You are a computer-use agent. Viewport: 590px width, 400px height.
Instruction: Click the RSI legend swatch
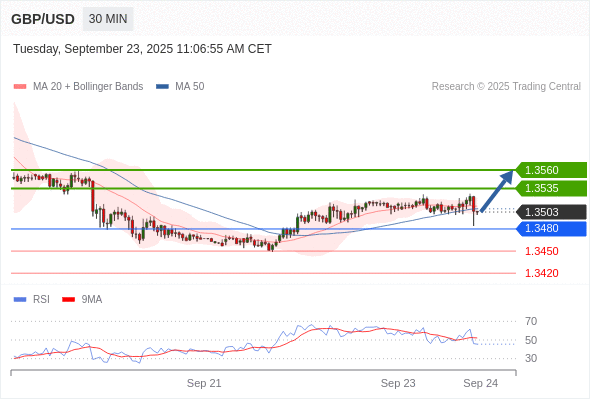click(x=20, y=300)
